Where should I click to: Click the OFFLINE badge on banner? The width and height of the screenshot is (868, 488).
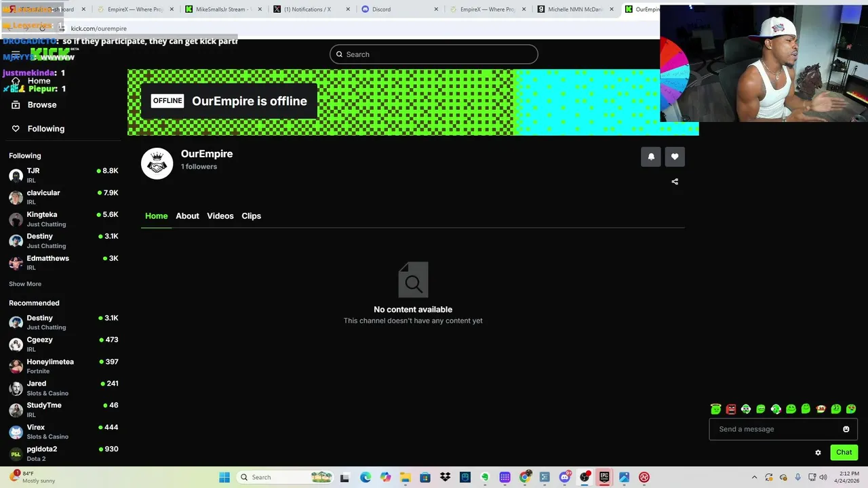coord(167,101)
